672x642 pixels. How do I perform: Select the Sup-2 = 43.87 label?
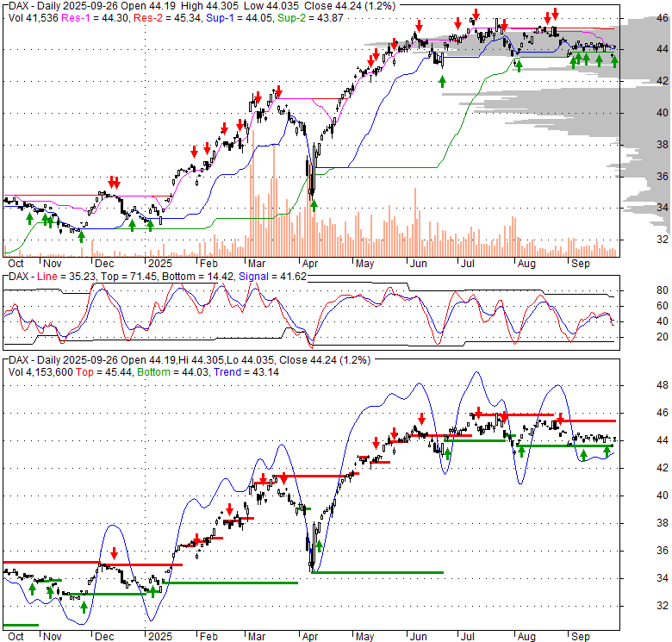(310, 17)
